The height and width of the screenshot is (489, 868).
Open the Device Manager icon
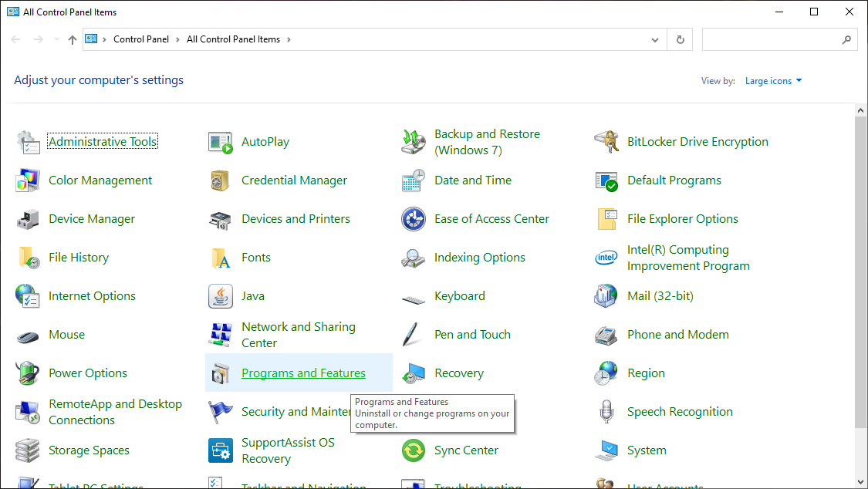pos(28,220)
